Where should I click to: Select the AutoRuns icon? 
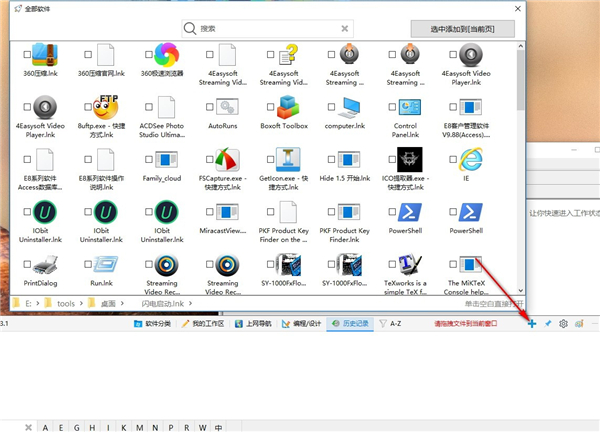click(x=227, y=107)
